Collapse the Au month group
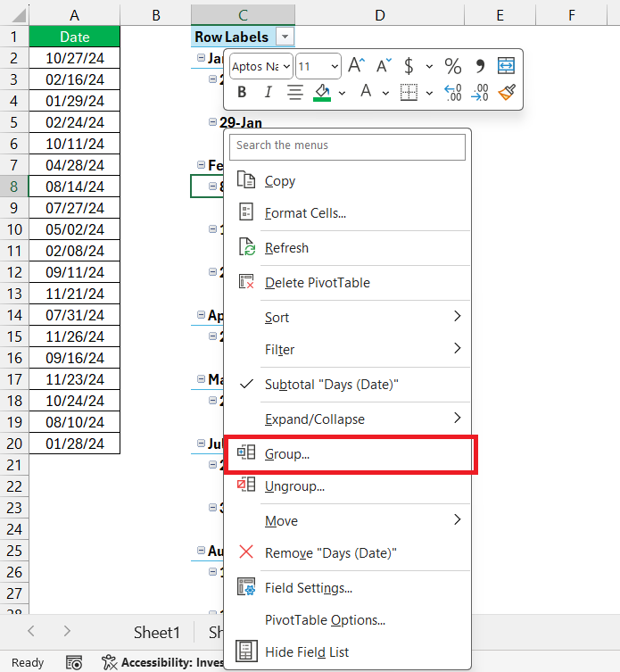This screenshot has width=620, height=672. pos(201,551)
